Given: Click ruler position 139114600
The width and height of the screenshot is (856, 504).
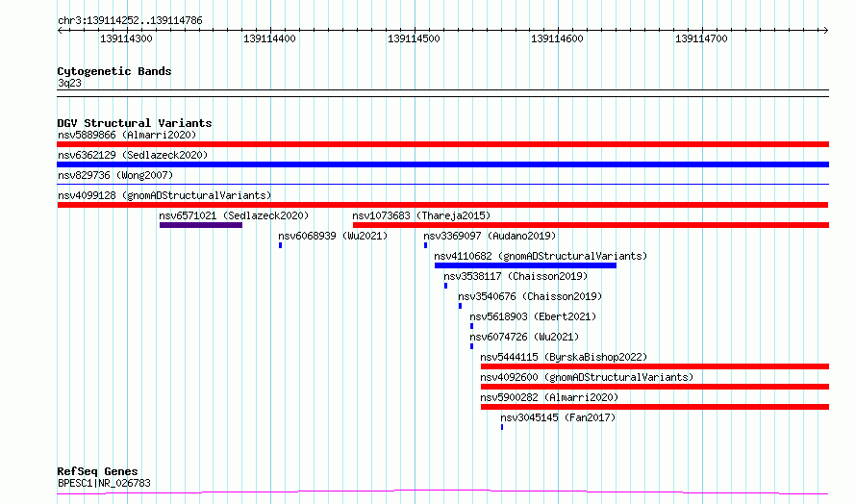Looking at the screenshot, I should pos(558,38).
